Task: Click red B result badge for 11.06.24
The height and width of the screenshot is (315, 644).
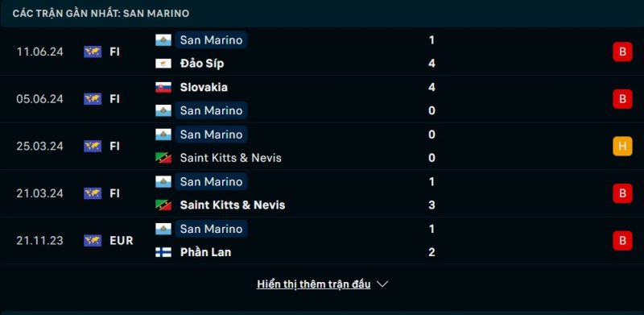Action: pyautogui.click(x=622, y=52)
